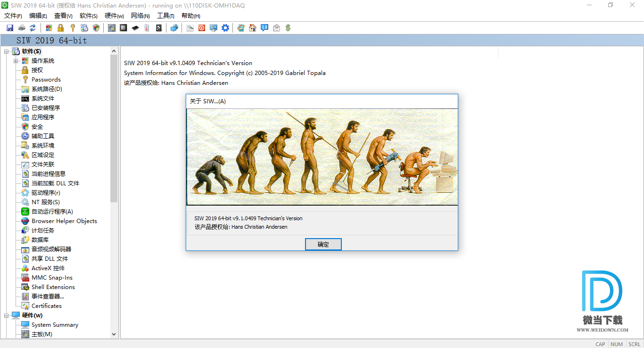Open Operating System via toolbar Windows-flag icon

click(49, 28)
